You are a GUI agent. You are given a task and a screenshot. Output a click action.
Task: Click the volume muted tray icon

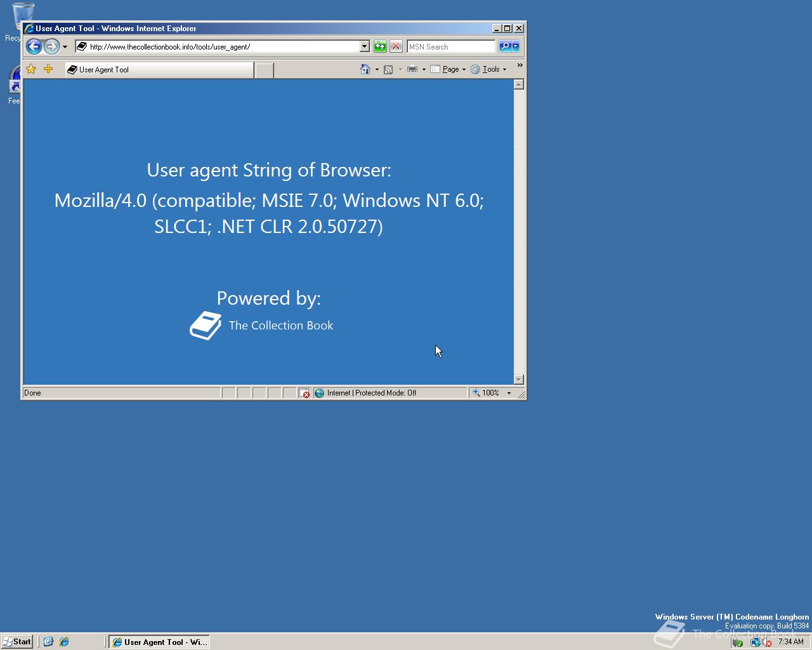(766, 642)
